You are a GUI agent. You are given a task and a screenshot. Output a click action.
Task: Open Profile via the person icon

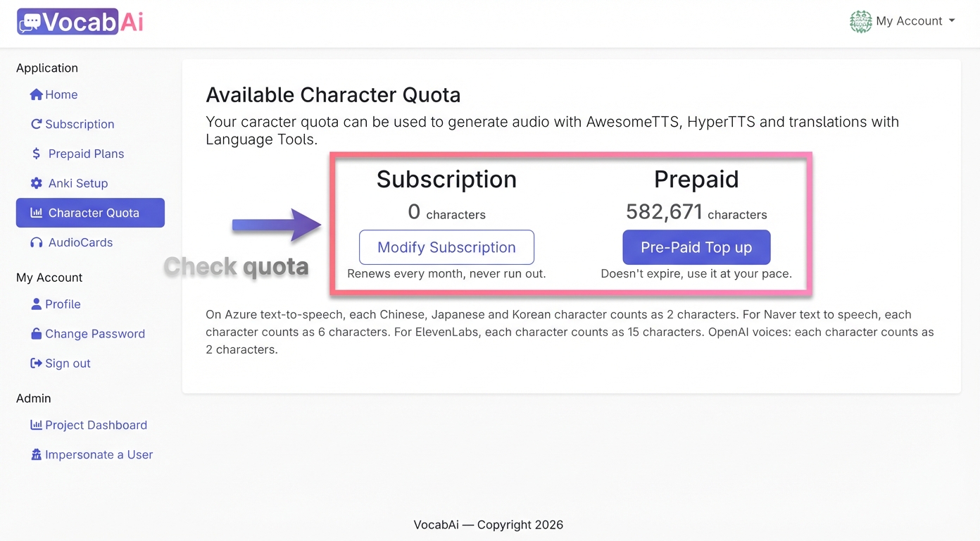(x=36, y=304)
